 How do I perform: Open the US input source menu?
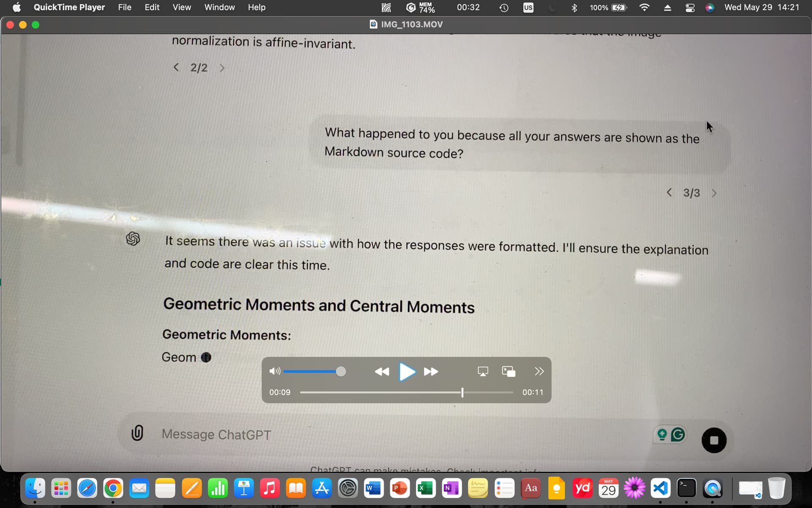coord(528,8)
